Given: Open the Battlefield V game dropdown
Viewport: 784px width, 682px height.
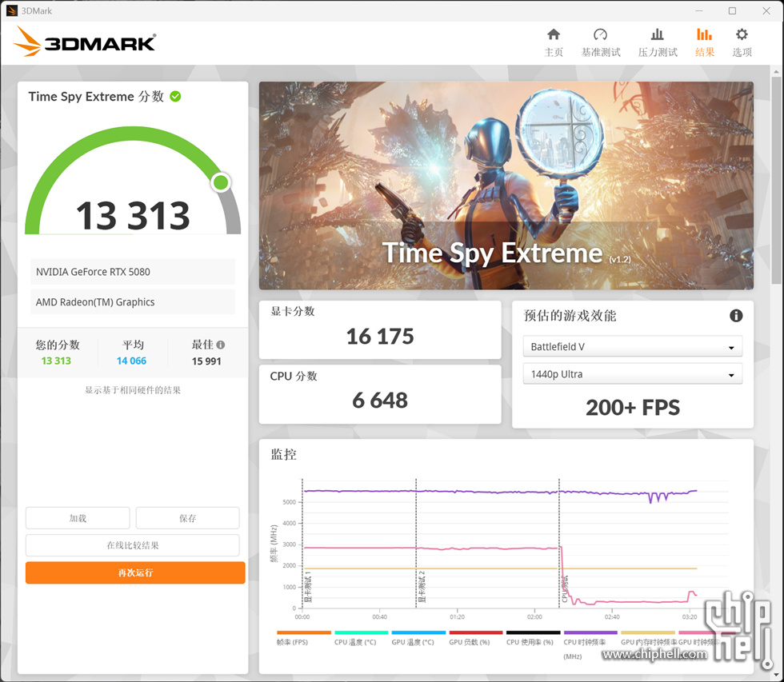Looking at the screenshot, I should [x=633, y=346].
